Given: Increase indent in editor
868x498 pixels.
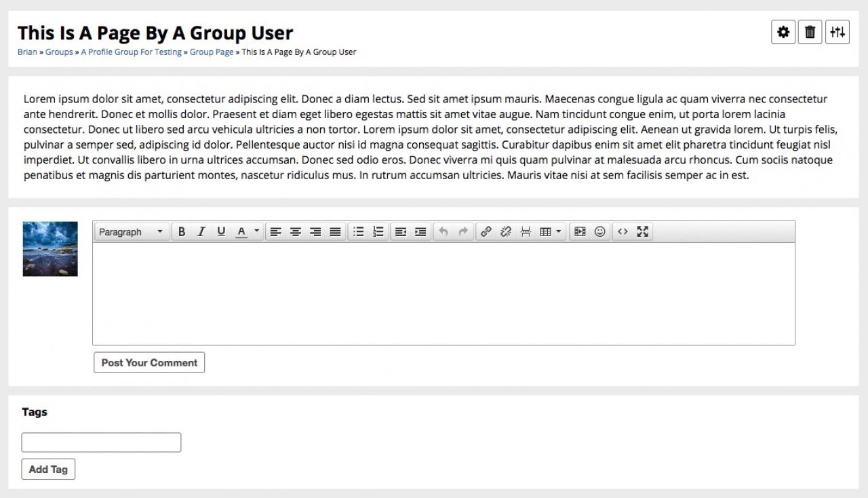Looking at the screenshot, I should [420, 232].
